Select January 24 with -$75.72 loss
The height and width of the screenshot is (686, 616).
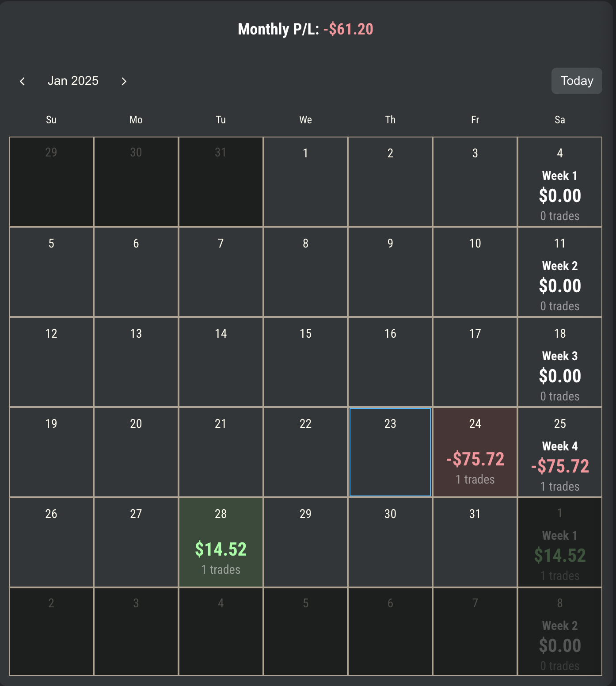(475, 452)
